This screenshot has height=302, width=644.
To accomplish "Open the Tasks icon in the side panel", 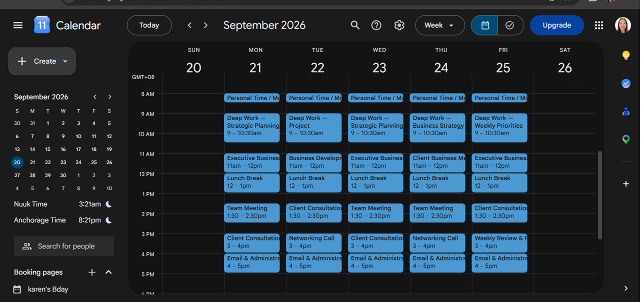I will pos(626,84).
